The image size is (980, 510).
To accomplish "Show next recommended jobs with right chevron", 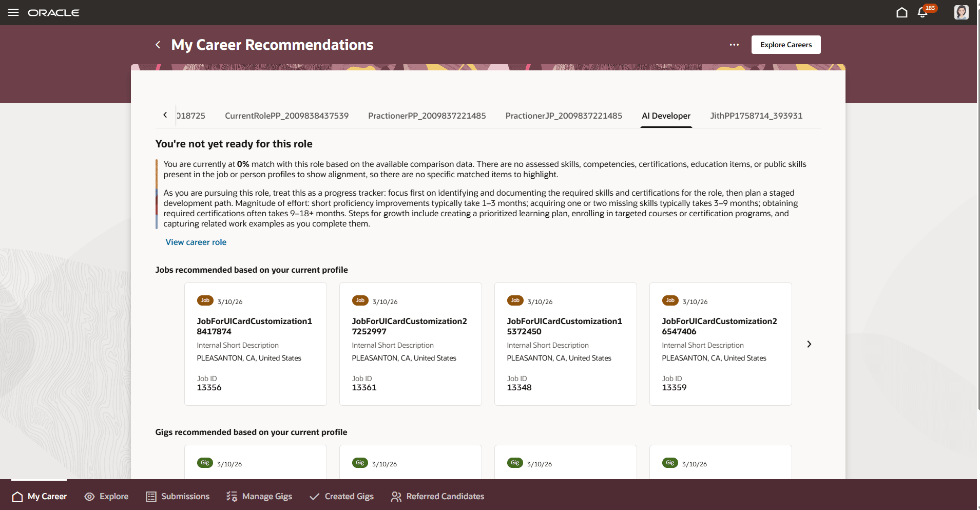I will tap(809, 344).
